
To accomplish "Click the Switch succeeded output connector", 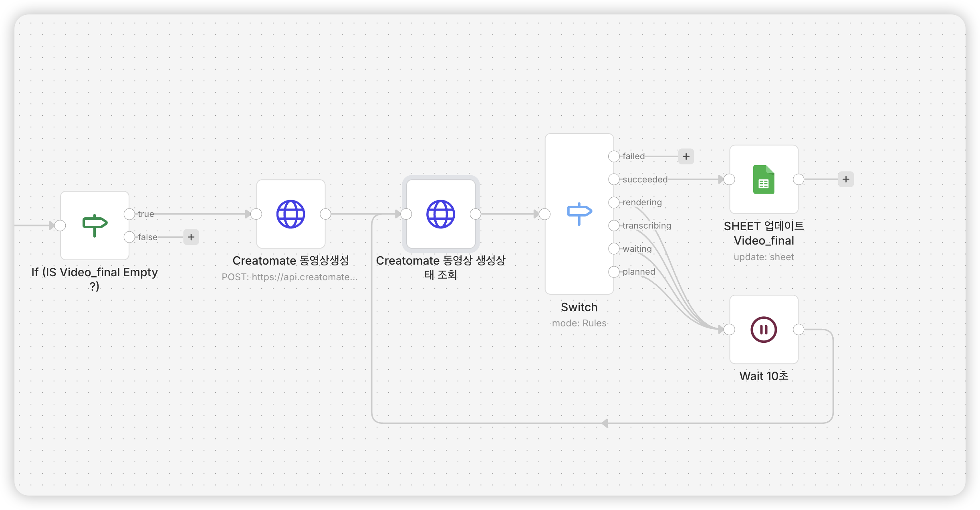I will pyautogui.click(x=614, y=179).
